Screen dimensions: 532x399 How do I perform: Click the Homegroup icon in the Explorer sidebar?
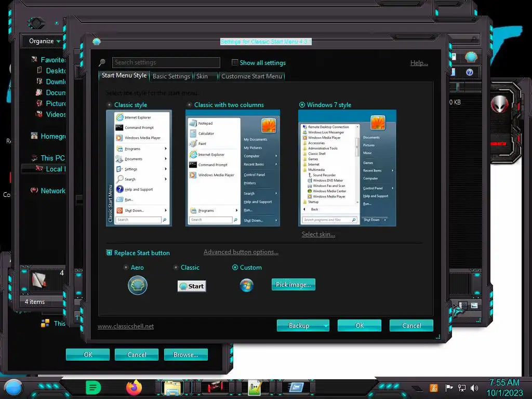pyautogui.click(x=34, y=136)
